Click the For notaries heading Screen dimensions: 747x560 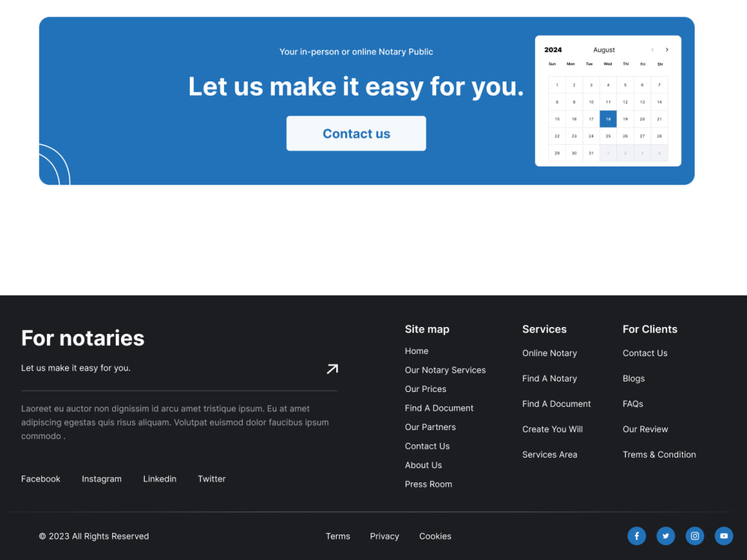tap(82, 338)
